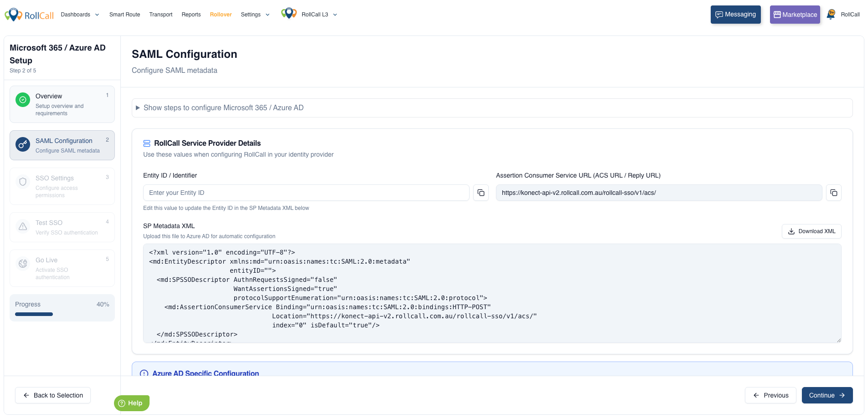The height and width of the screenshot is (418, 868).
Task: Go to the Smart Route page
Action: tap(124, 15)
